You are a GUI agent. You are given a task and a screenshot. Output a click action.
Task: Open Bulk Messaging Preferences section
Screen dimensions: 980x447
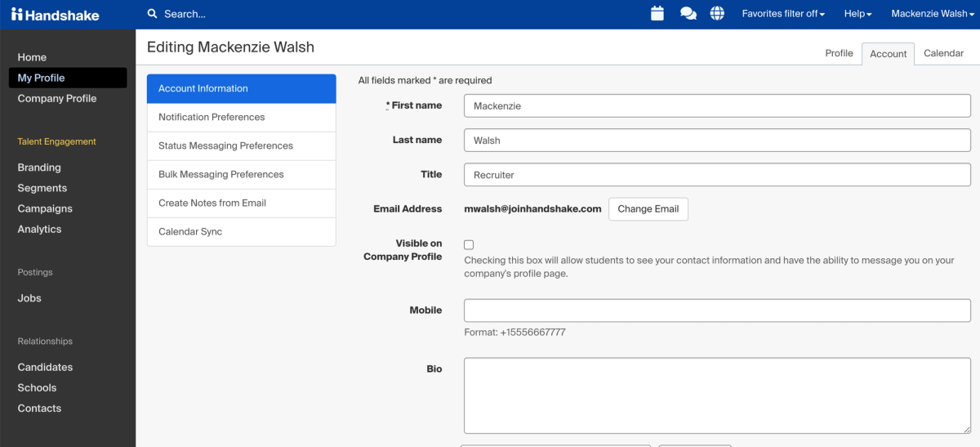[x=242, y=175]
